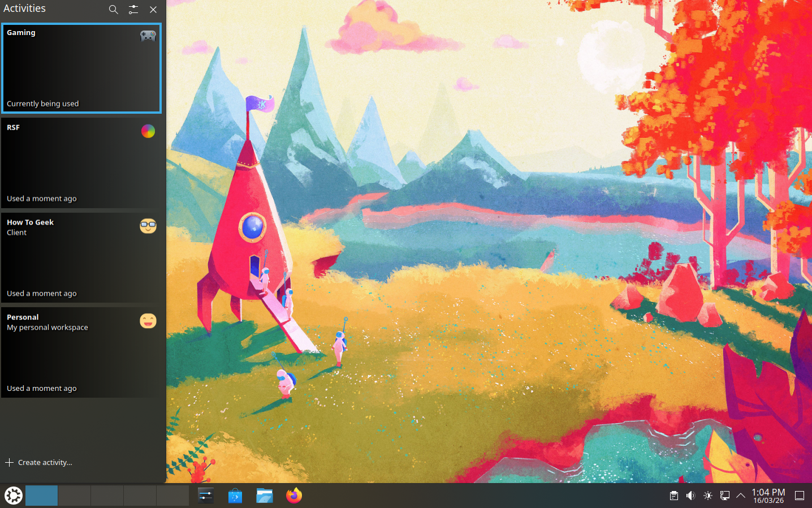Click the 'Client' description under How To Geek
This screenshot has height=508, width=812.
point(17,233)
